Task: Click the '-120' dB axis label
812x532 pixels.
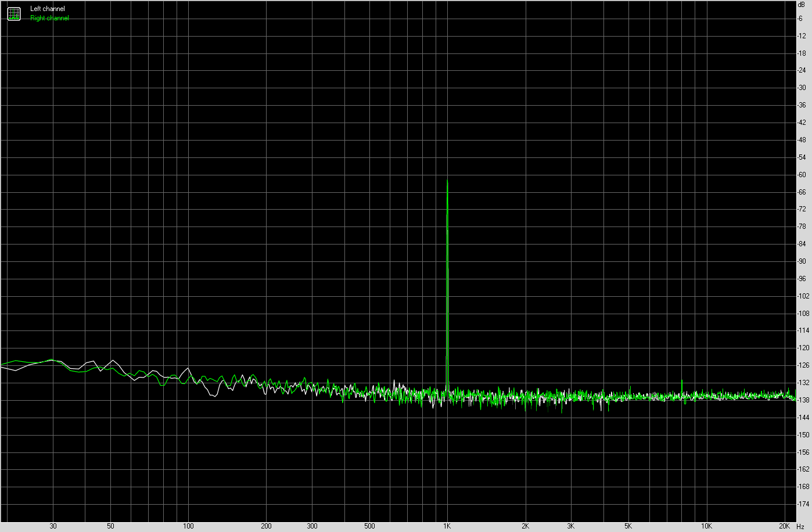Action: [803, 348]
